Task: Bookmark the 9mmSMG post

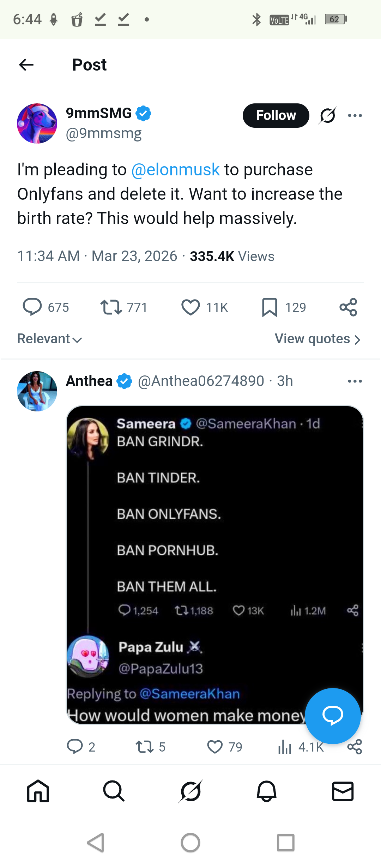Action: (270, 307)
